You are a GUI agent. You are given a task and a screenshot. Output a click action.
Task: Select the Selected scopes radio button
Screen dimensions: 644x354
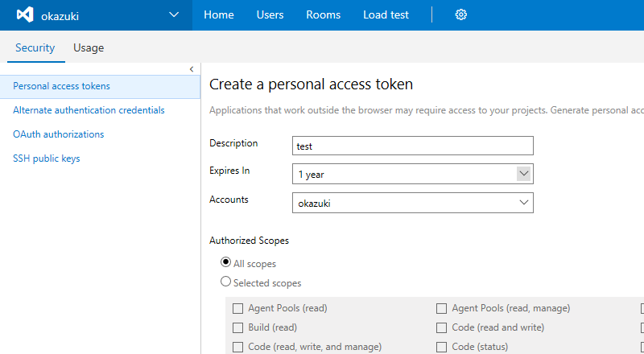(x=226, y=282)
